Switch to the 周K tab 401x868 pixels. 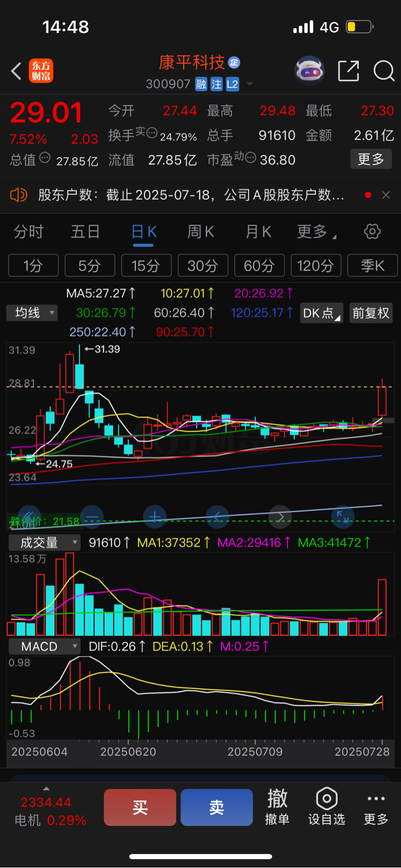coord(200,231)
